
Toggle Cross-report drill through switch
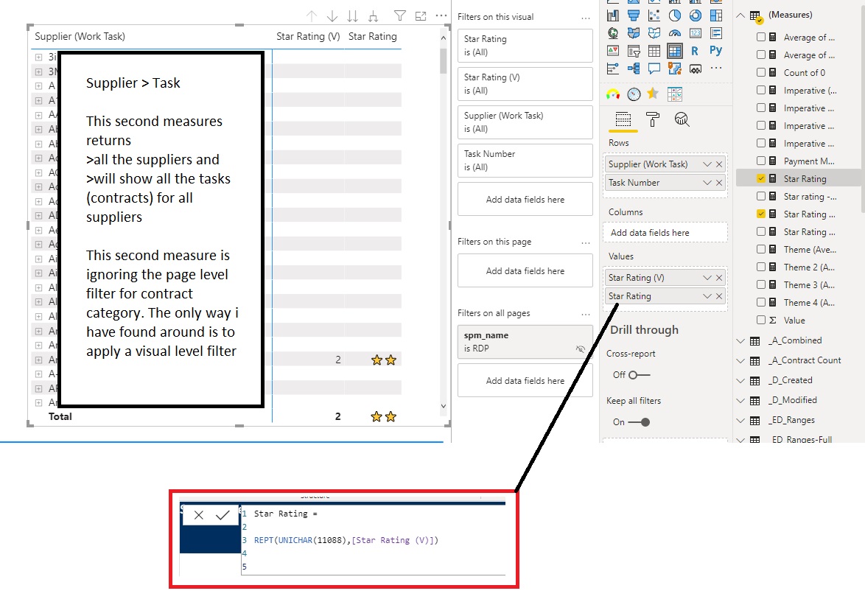640,375
